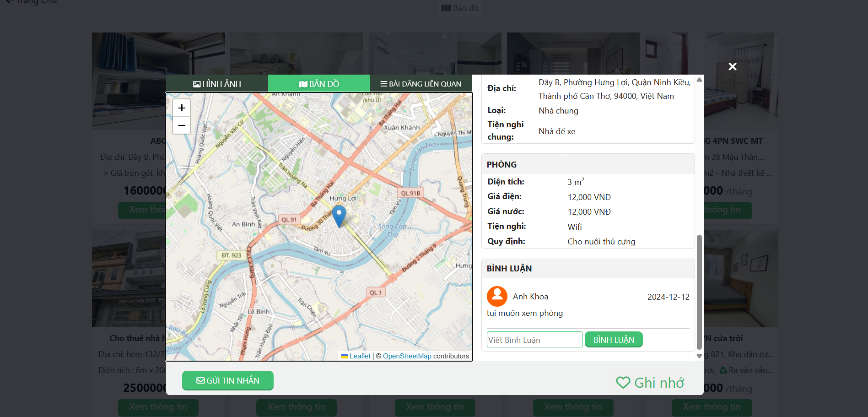The width and height of the screenshot is (868, 417).
Task: Click the Bản đồ button in background page
Action: point(460,8)
